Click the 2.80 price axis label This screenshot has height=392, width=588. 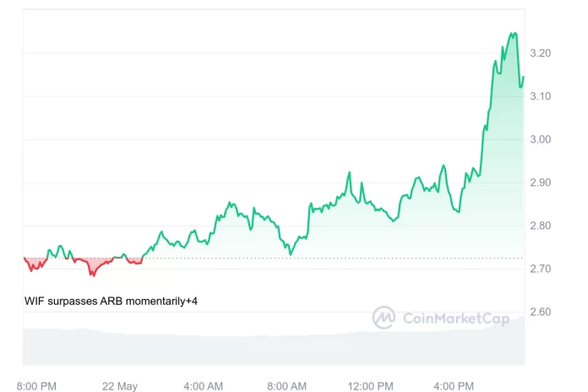[x=539, y=226]
